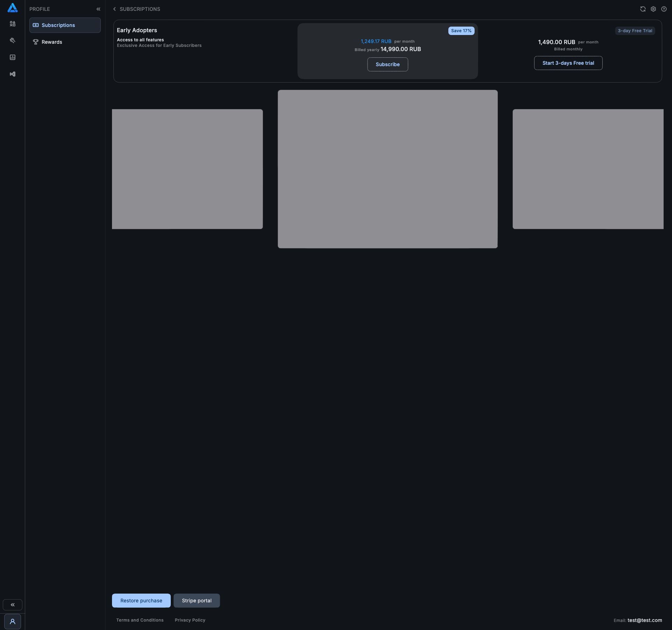Image resolution: width=672 pixels, height=630 pixels.
Task: Click the refresh icon at top right
Action: click(643, 9)
